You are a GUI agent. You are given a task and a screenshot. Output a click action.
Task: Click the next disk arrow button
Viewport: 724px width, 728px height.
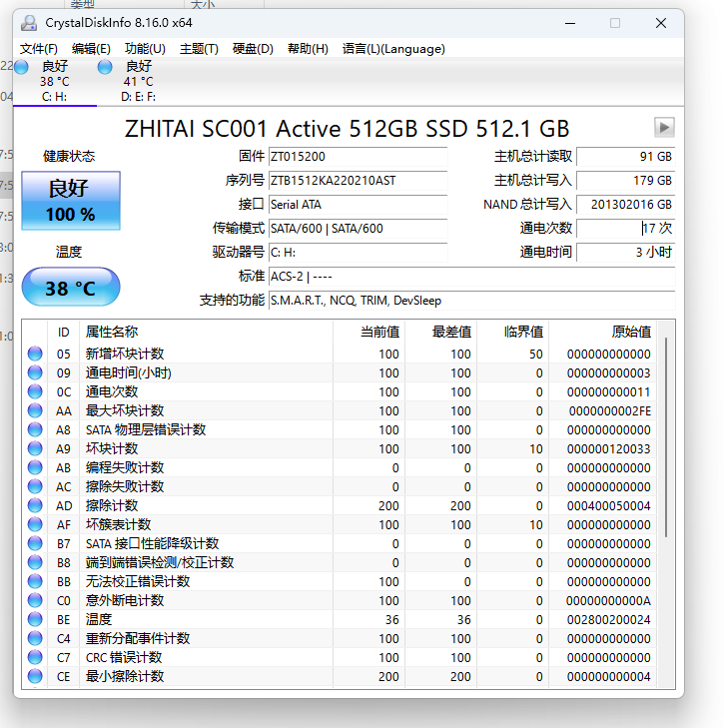coord(664,127)
